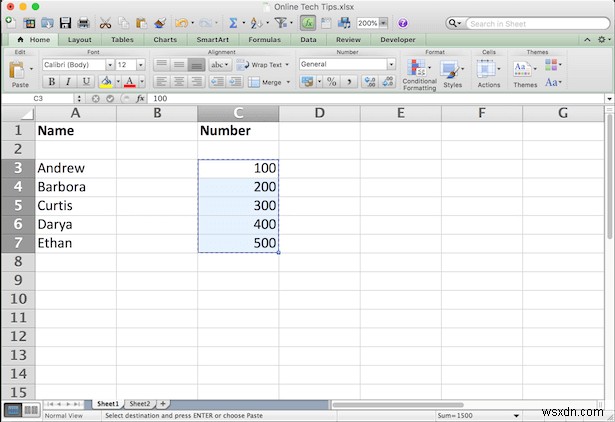Screen dimensions: 615x422
Task: Paste using the toolbar clipboard icon
Action: click(x=141, y=23)
